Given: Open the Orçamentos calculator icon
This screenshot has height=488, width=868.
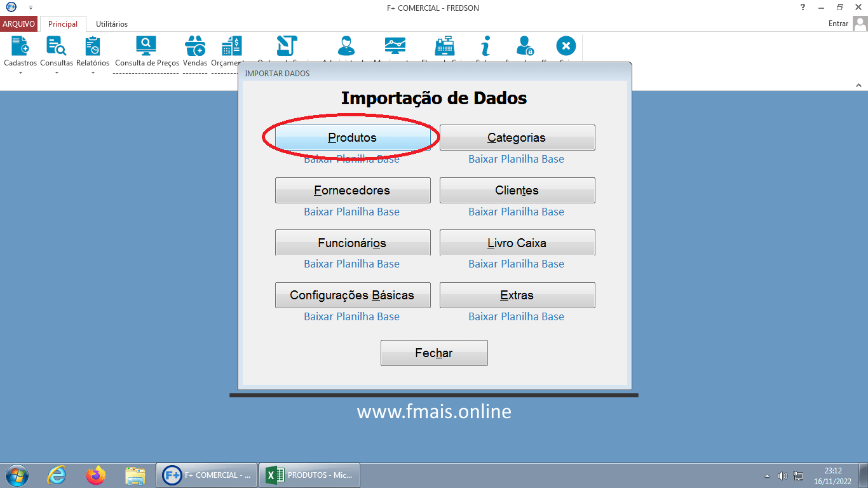Looking at the screenshot, I should coord(231,46).
